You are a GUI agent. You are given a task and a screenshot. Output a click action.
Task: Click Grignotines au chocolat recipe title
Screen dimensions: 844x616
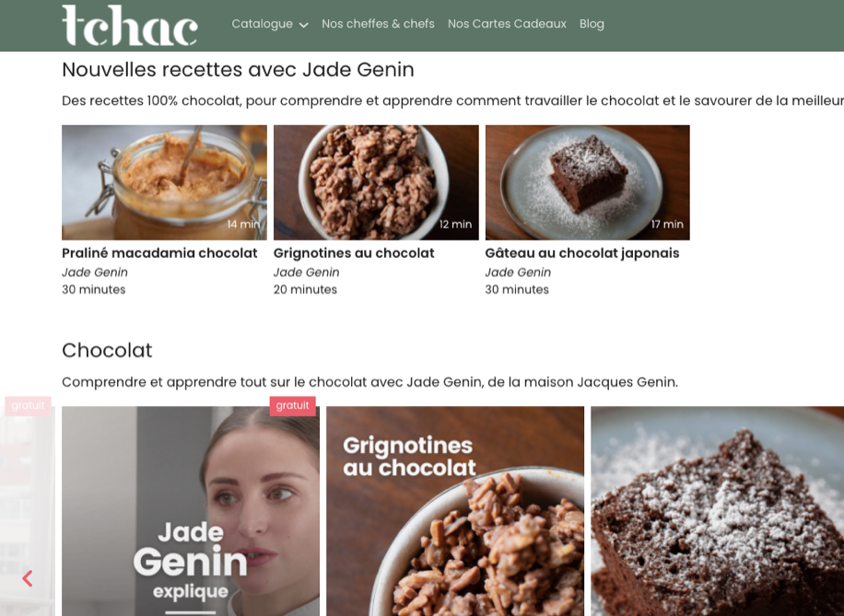pyautogui.click(x=354, y=253)
